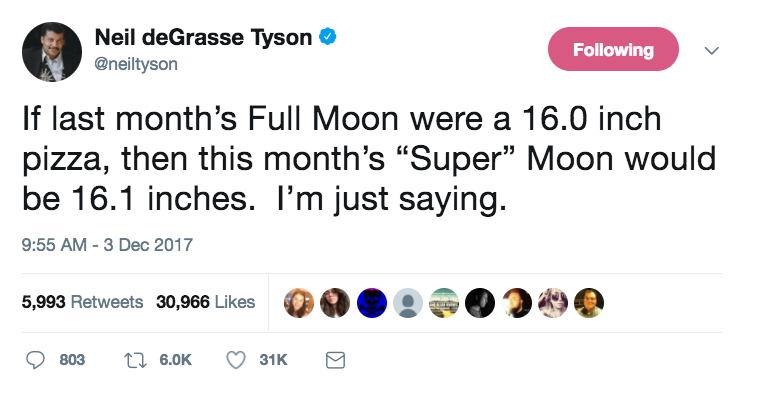Screen dimensions: 762x402
Task: Like the tweet with the heart icon
Action: point(235,360)
